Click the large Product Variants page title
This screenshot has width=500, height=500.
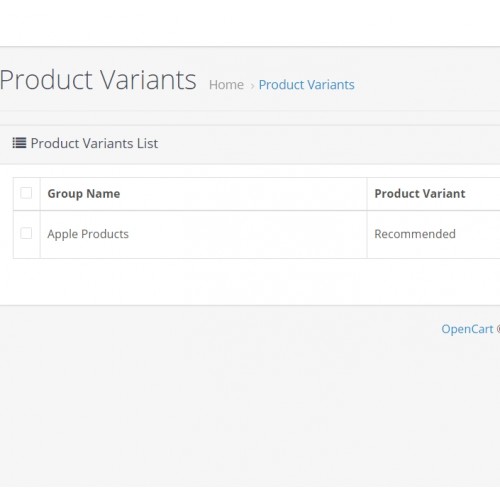point(98,80)
